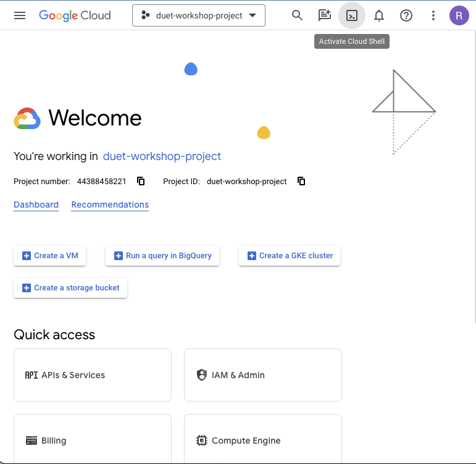The image size is (476, 464).
Task: Open the three-dot settings menu
Action: pyautogui.click(x=433, y=15)
